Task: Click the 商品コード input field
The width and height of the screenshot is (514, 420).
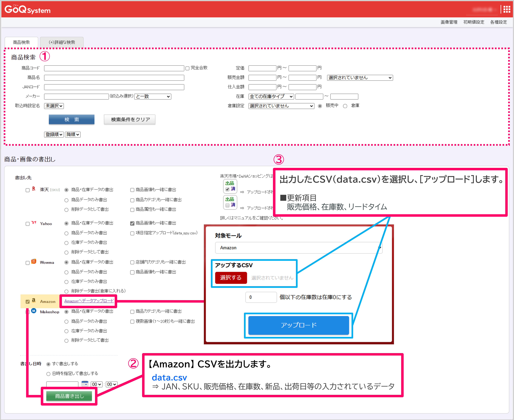Action: (114, 68)
